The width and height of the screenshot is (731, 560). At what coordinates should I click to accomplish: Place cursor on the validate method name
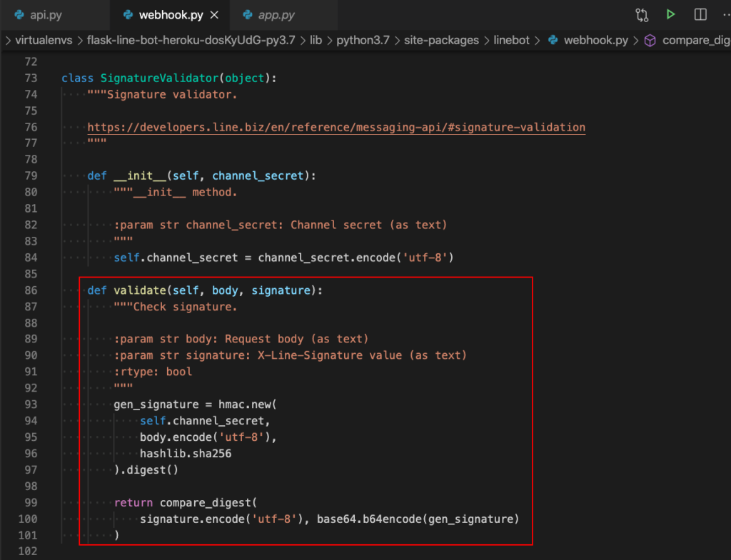(x=140, y=290)
